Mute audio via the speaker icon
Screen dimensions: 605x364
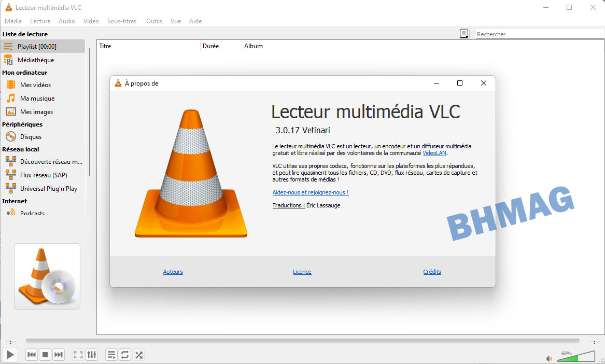[550, 359]
